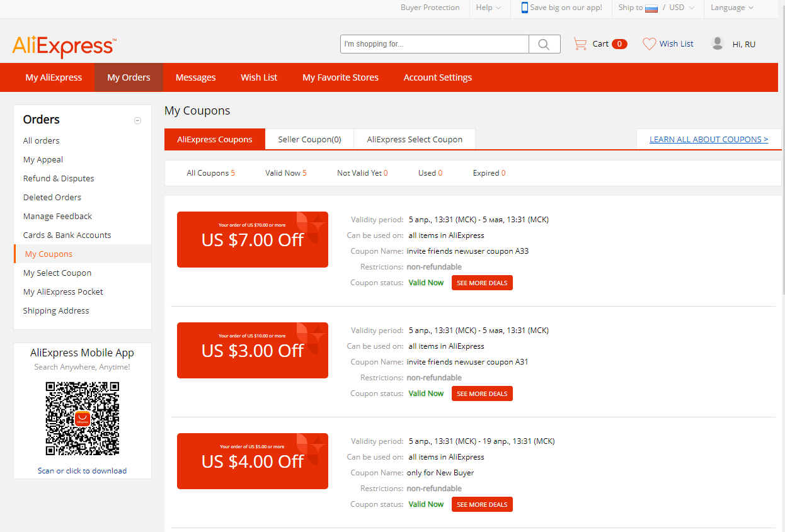
Task: Filter by Valid Now 5
Action: [286, 173]
